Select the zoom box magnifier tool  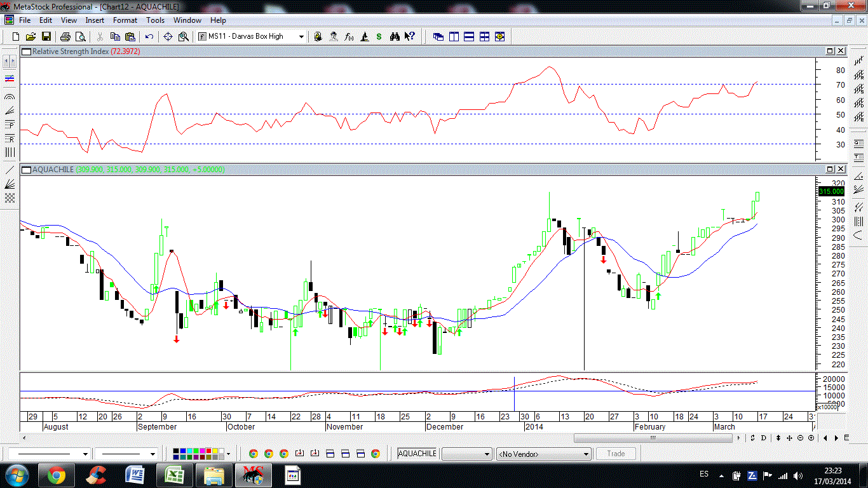(x=183, y=36)
